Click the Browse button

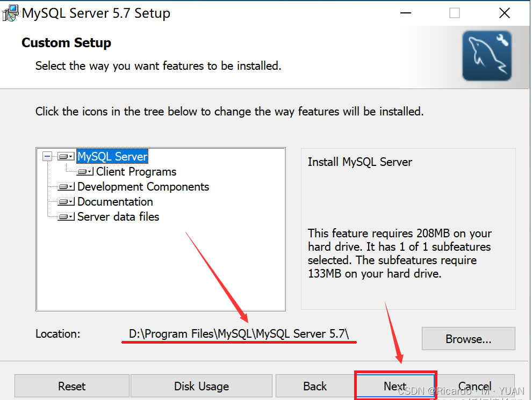[x=468, y=339]
